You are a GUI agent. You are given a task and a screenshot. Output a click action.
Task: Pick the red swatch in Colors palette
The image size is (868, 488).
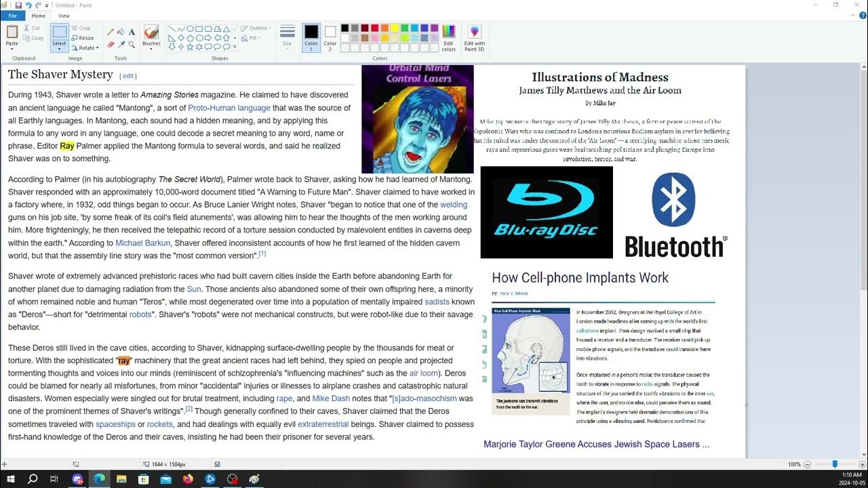tap(375, 28)
